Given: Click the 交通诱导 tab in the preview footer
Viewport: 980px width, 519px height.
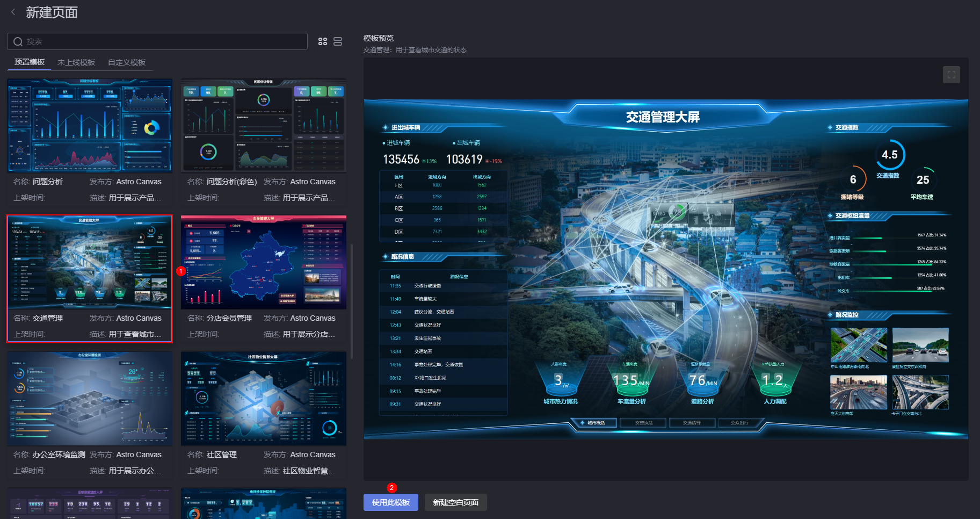Looking at the screenshot, I should 692,423.
